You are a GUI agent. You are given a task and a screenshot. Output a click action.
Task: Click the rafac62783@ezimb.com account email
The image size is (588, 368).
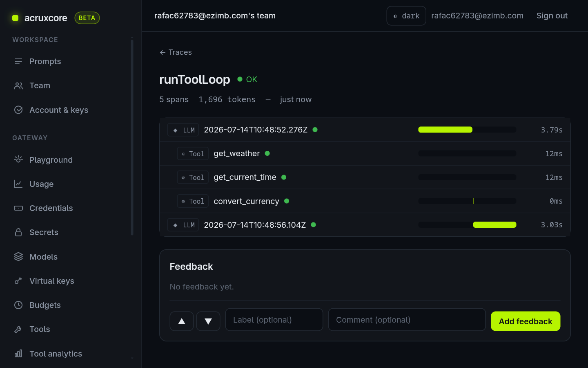(477, 16)
